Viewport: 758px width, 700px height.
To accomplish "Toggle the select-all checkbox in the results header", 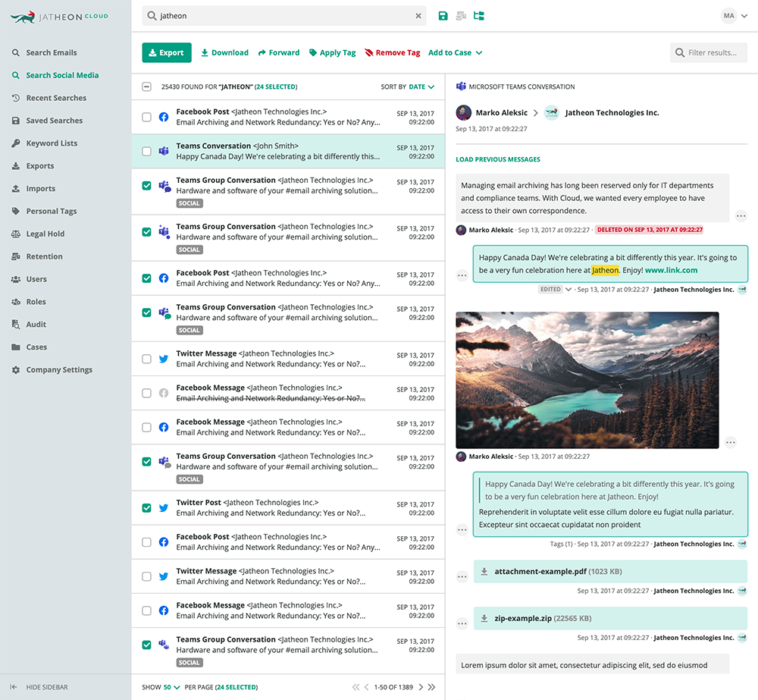I will click(x=146, y=86).
